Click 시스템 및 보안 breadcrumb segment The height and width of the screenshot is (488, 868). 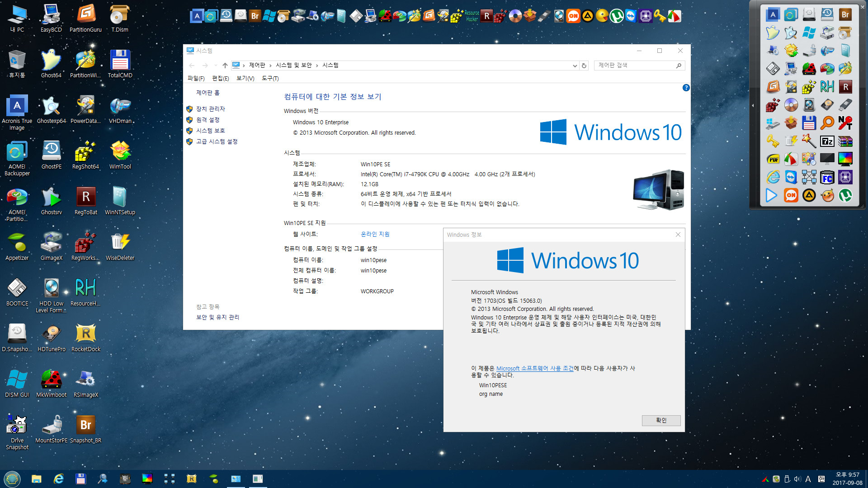pos(294,66)
